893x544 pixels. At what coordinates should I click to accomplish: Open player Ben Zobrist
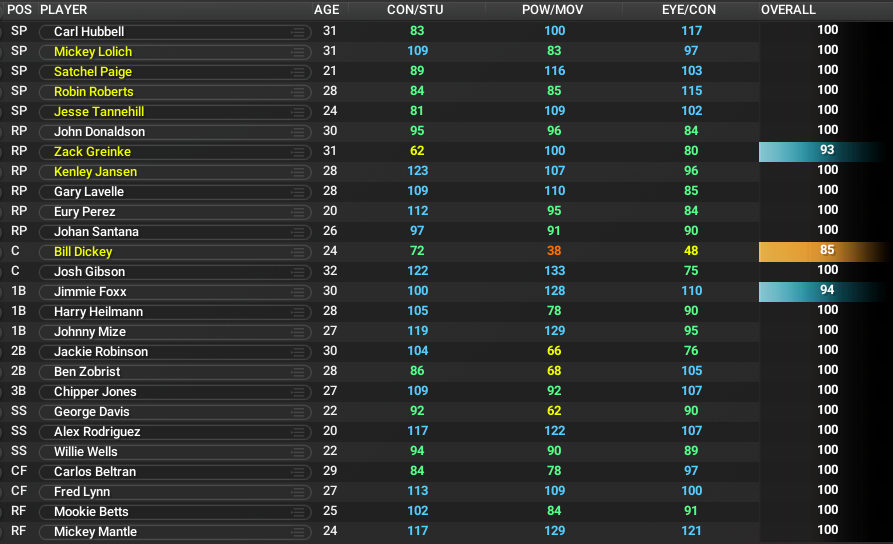87,371
